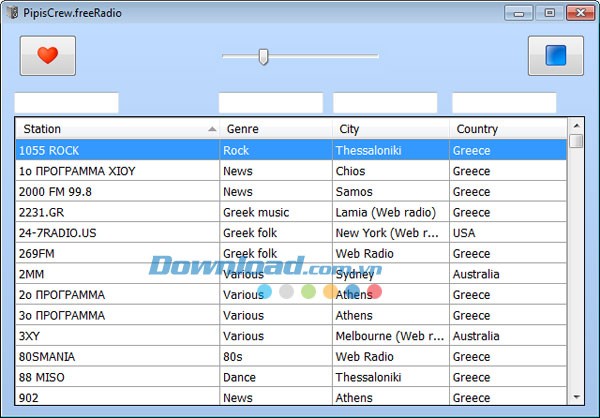
Task: Click the Genre filter text box
Action: coord(270,103)
